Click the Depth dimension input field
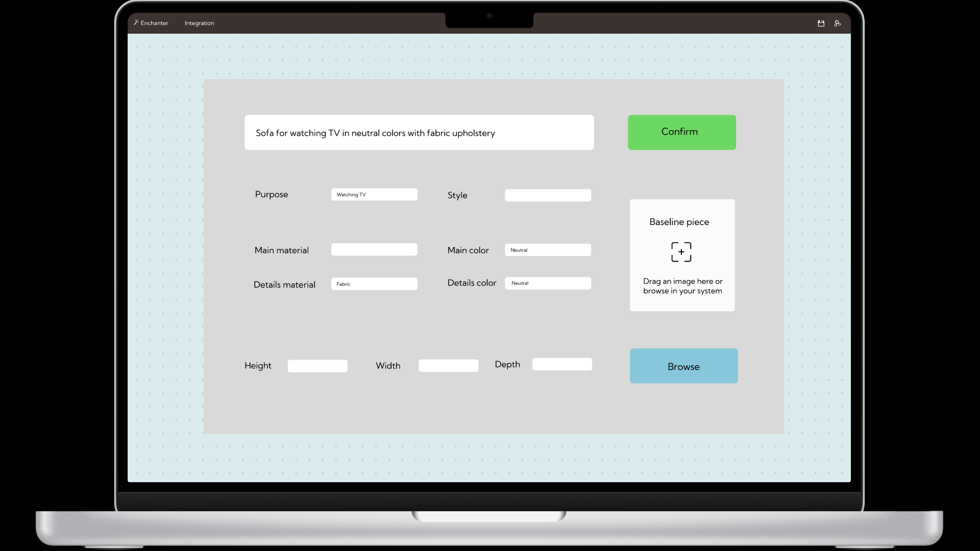 pos(562,364)
